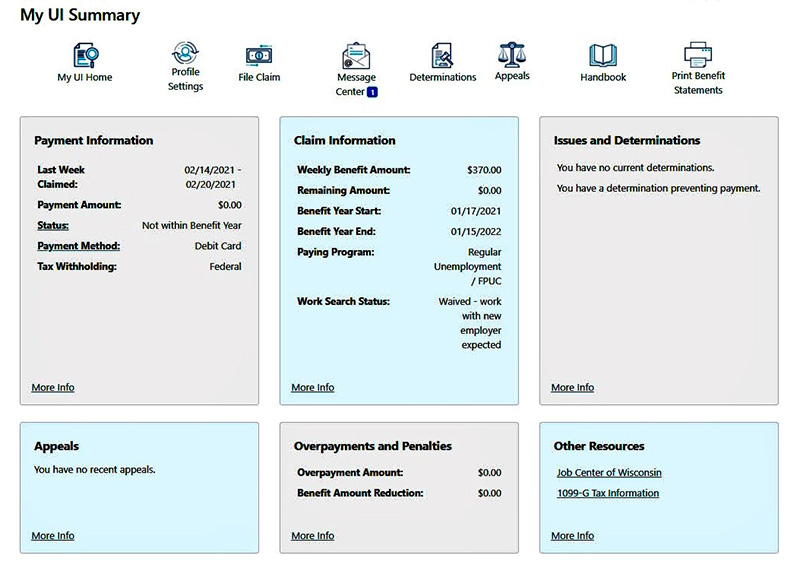Click the My UI Home icon
The image size is (800, 568).
point(85,56)
